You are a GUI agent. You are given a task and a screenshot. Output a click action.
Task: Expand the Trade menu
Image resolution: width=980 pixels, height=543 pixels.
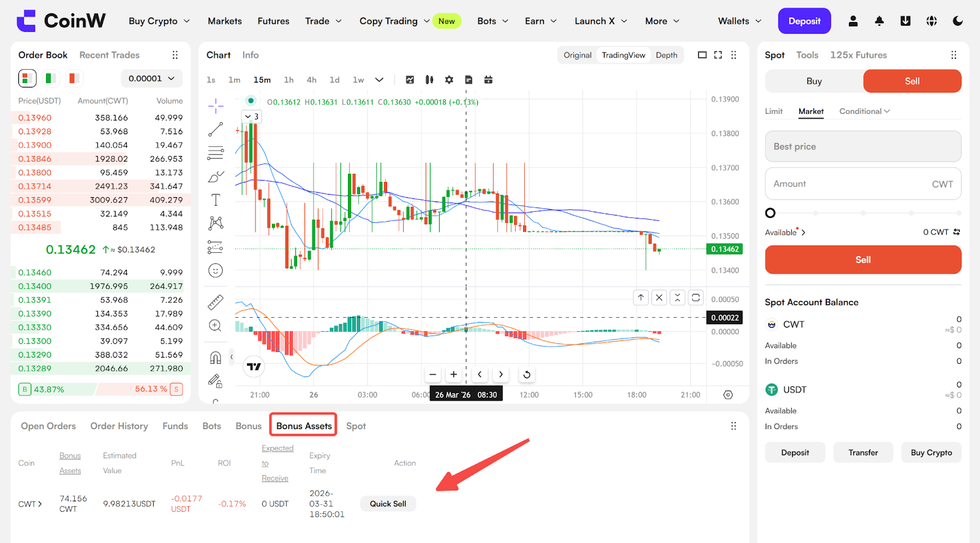323,21
